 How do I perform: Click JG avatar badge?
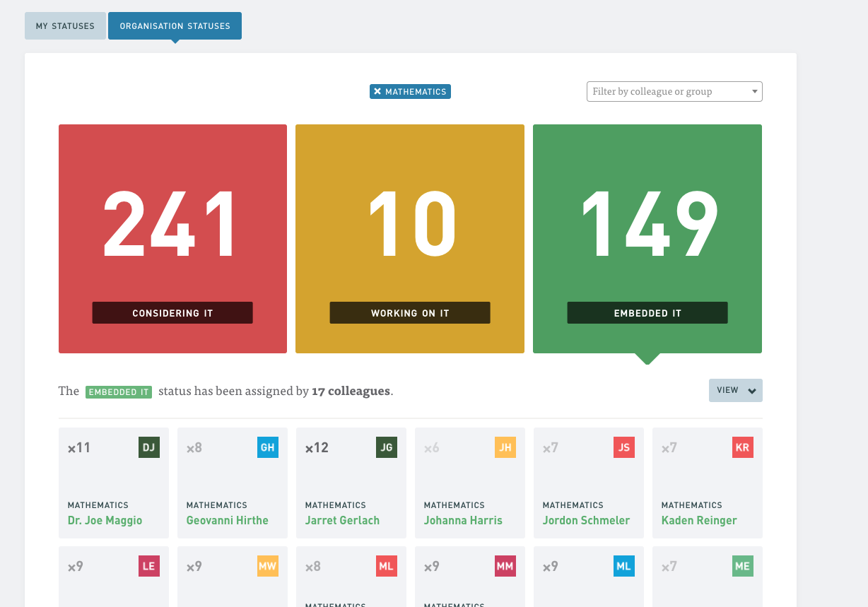click(x=386, y=447)
